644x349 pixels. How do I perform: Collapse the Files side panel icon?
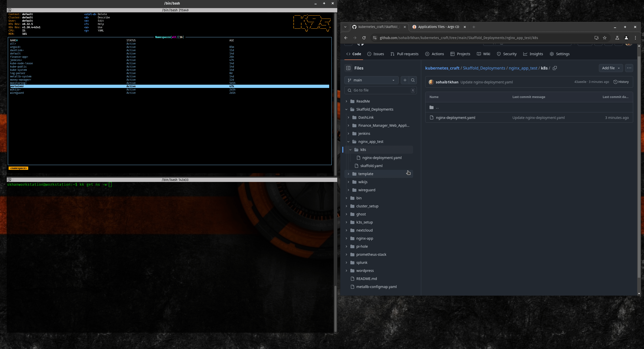click(348, 68)
